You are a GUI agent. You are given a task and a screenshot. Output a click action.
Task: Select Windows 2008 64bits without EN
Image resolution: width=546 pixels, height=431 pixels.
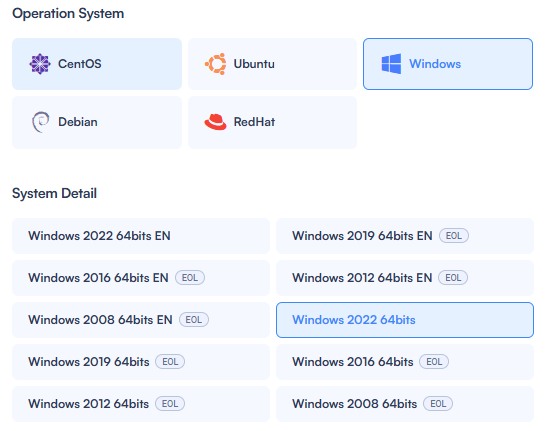pyautogui.click(x=405, y=404)
